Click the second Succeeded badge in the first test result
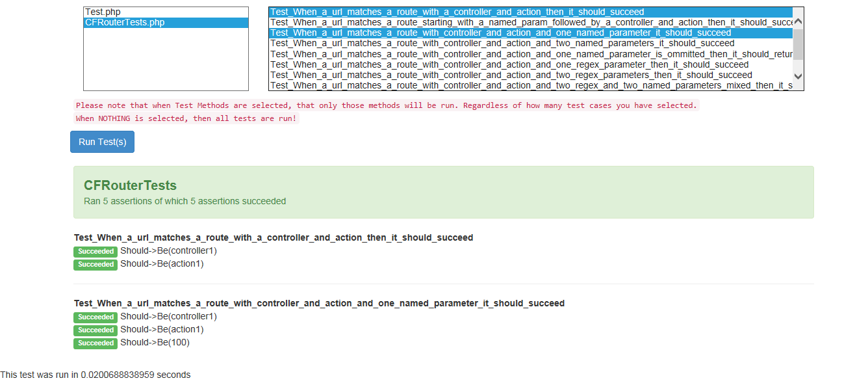The image size is (868, 387). click(x=95, y=264)
